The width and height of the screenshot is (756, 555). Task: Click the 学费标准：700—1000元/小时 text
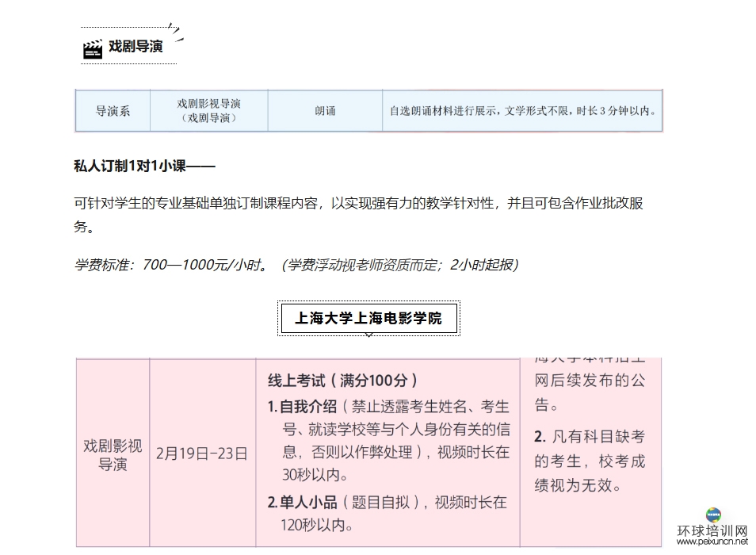[171, 265]
